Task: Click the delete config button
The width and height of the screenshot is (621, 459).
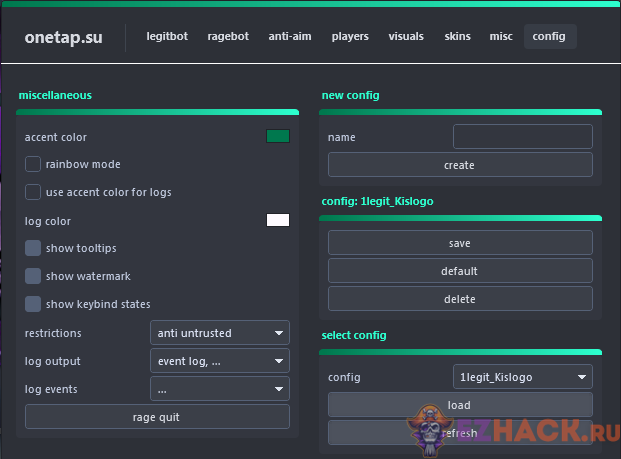Action: [x=460, y=299]
